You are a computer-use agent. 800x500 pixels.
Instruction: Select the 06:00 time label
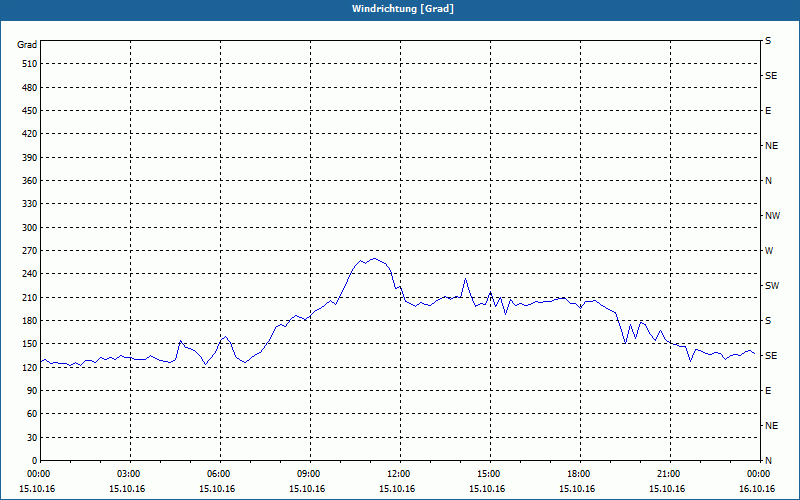pyautogui.click(x=220, y=474)
